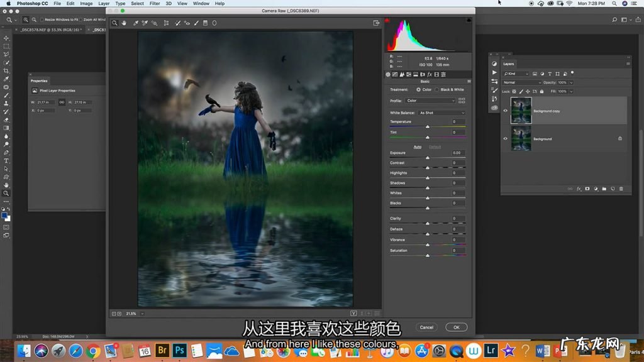The image size is (644, 362).
Task: Adjust the Exposure slider
Action: (x=427, y=156)
